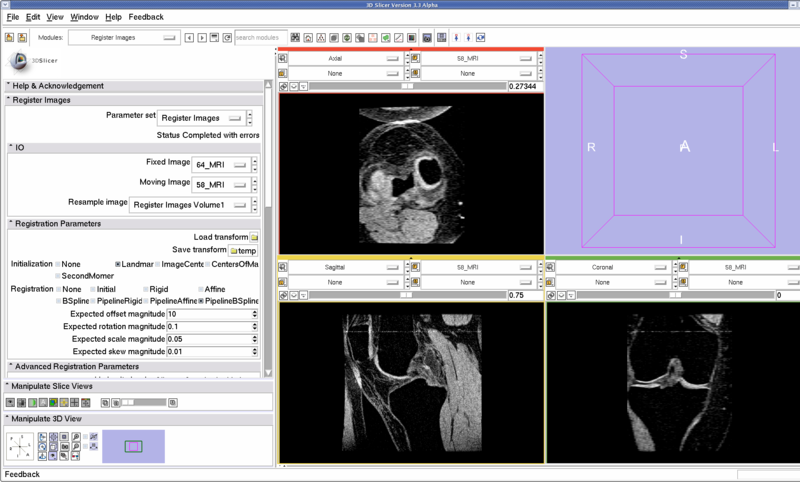Screen dimensions: 800x482
Task: Click the search modules input field
Action: click(260, 38)
